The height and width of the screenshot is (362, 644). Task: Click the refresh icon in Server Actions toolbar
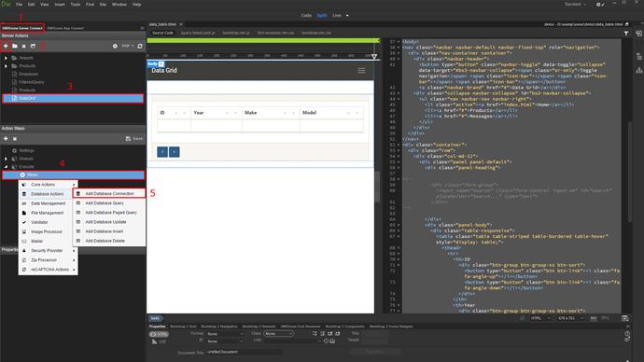pos(140,46)
